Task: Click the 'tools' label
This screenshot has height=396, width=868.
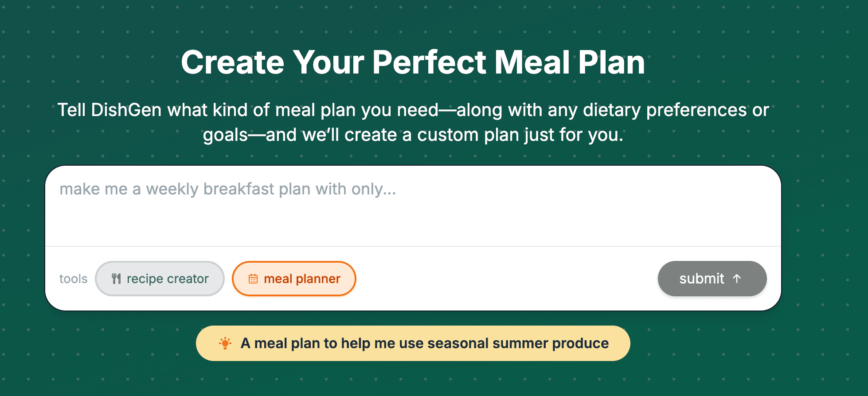Action: [73, 279]
